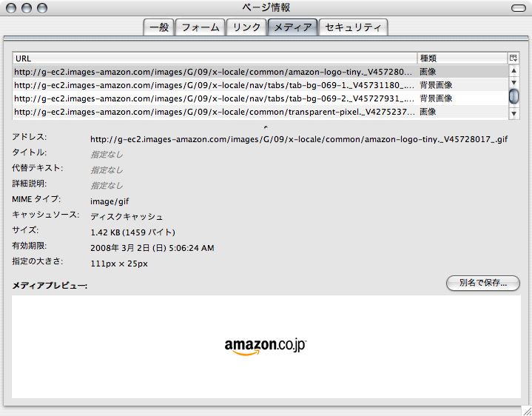Click the expiry date 2008年 3月 2日

[x=152, y=248]
